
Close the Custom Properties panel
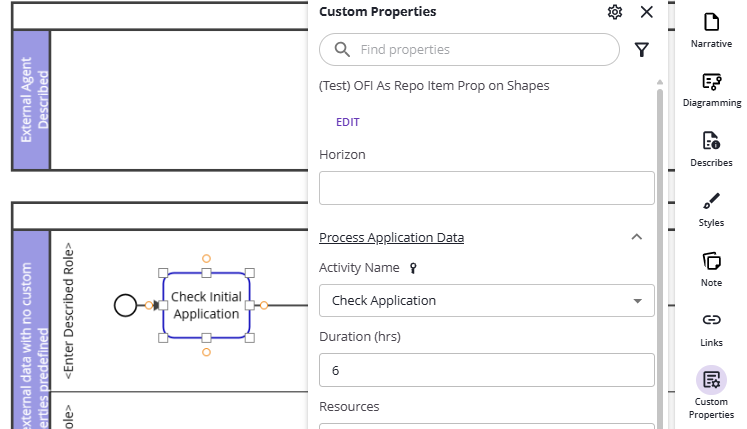pyautogui.click(x=646, y=12)
